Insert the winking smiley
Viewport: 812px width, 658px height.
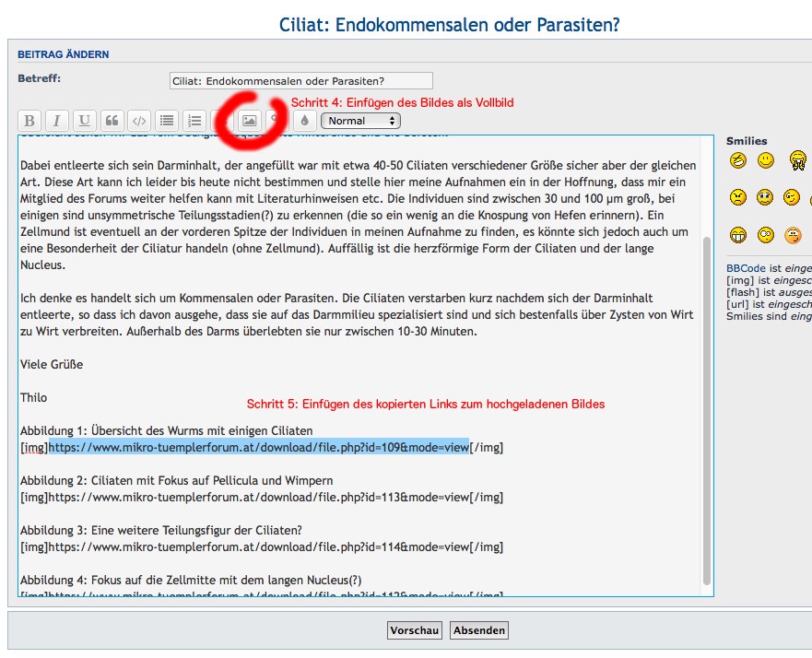tap(792, 197)
